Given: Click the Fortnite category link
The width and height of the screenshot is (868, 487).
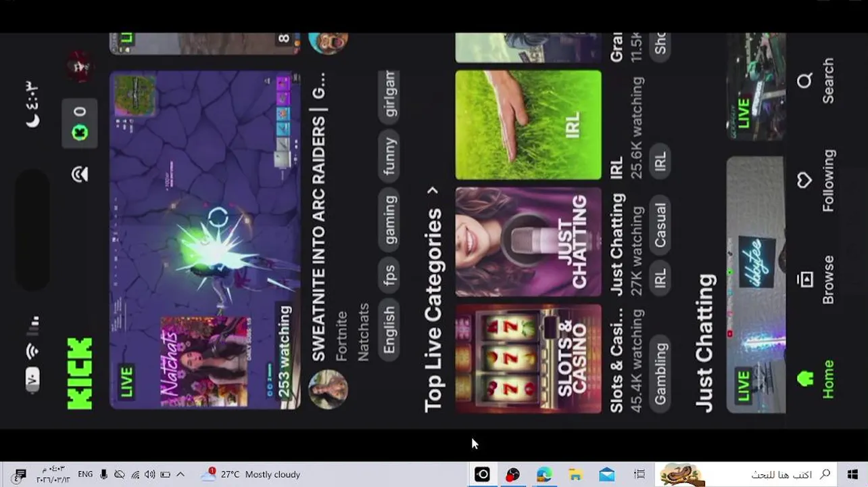Looking at the screenshot, I should 341,336.
